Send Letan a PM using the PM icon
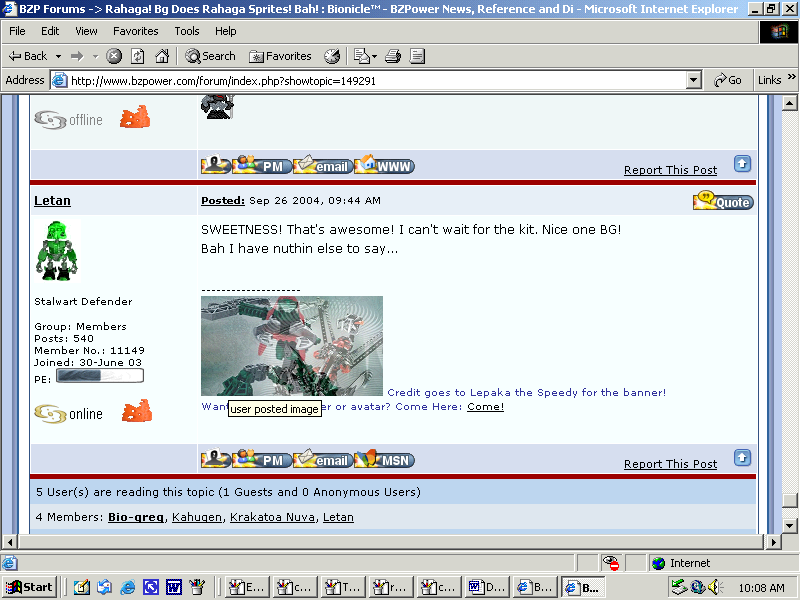Viewport: 800px width, 600px height. click(262, 459)
